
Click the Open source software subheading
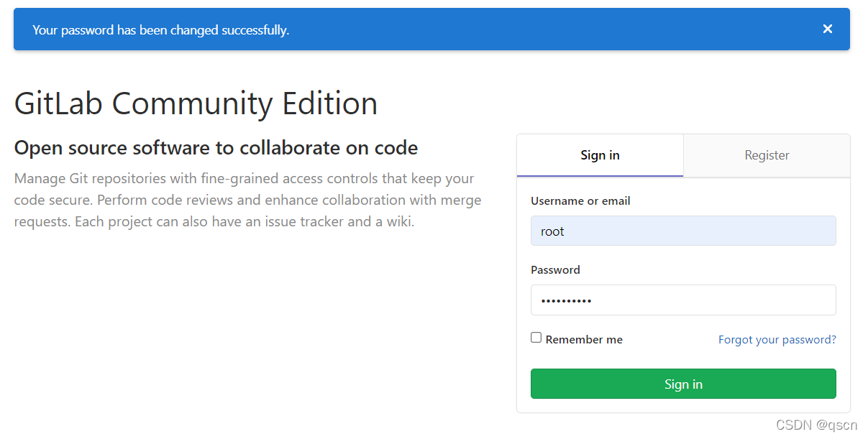216,148
